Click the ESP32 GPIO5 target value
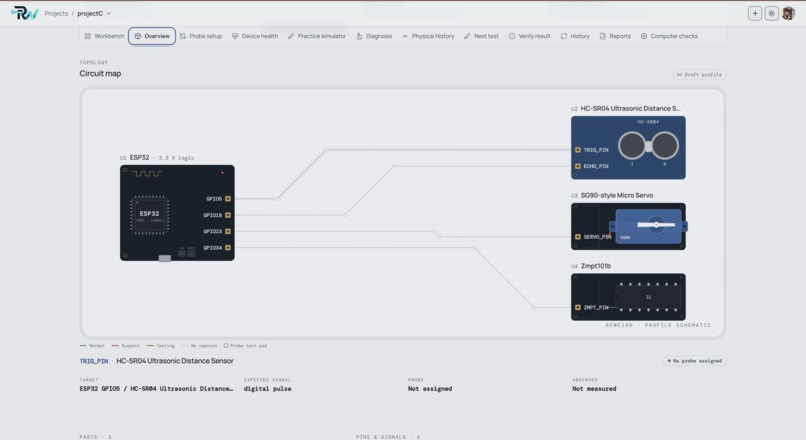Image resolution: width=806 pixels, height=440 pixels. (x=156, y=389)
